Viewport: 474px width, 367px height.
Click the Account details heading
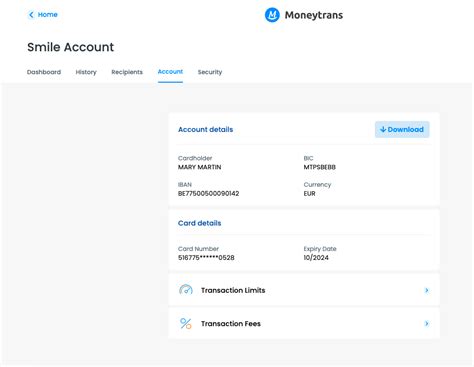206,129
